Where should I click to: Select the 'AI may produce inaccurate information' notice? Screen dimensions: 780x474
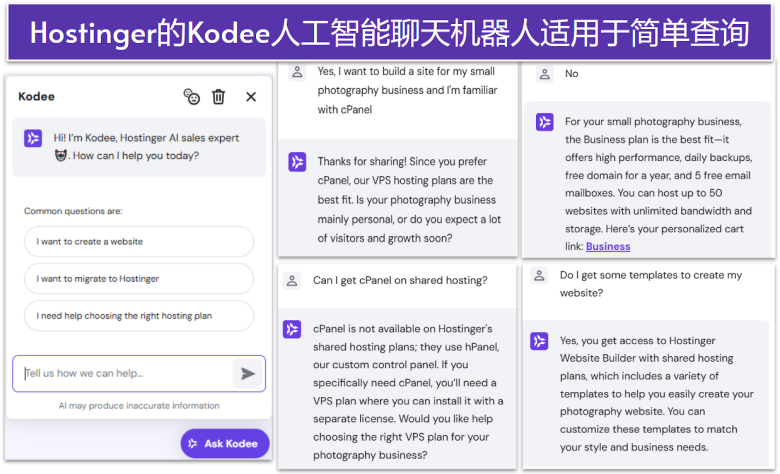139,406
